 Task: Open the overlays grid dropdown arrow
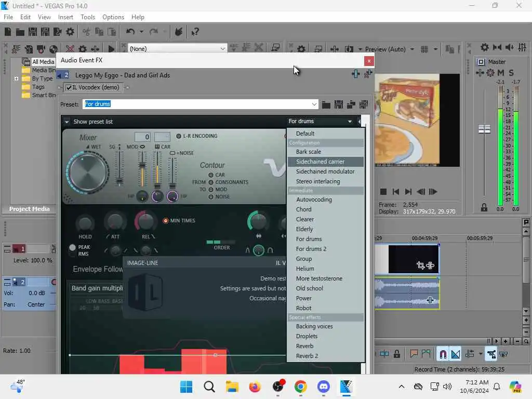(x=435, y=49)
